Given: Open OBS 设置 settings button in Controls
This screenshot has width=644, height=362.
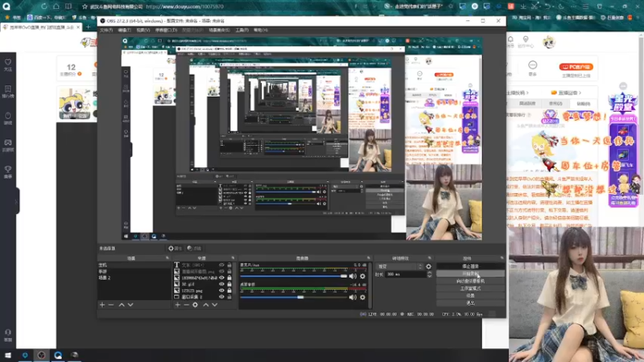Looking at the screenshot, I should click(470, 295).
